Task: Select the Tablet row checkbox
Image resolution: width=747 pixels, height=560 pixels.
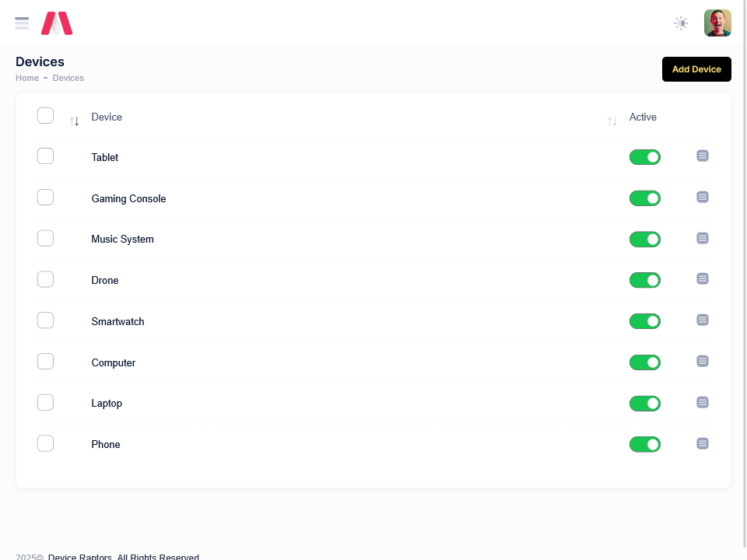Action: coord(45,156)
